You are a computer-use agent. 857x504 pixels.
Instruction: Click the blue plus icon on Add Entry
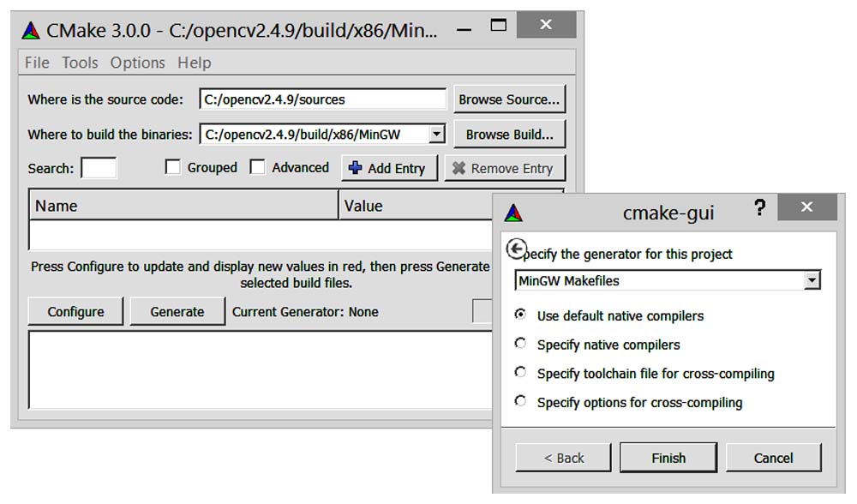pos(356,168)
